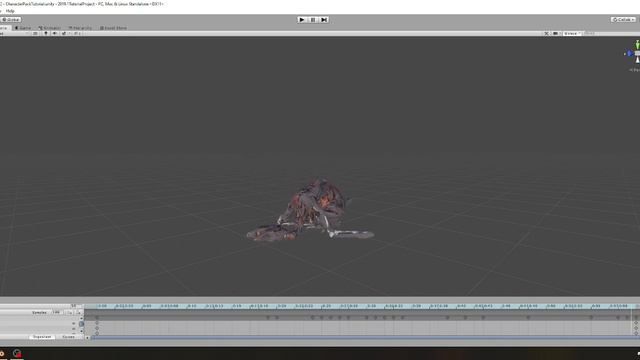
Task: Switch to the Hierarchy tab
Action: (x=80, y=28)
